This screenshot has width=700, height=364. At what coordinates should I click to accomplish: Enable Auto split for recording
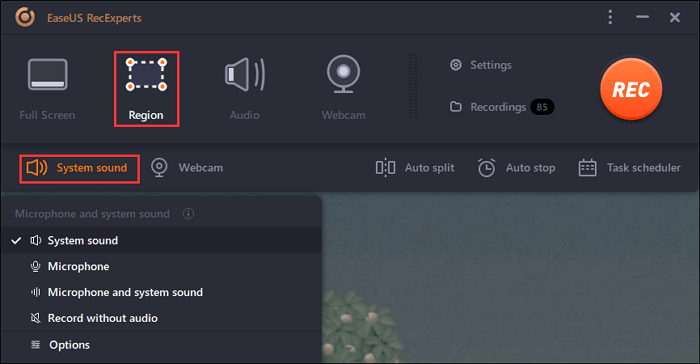(415, 168)
